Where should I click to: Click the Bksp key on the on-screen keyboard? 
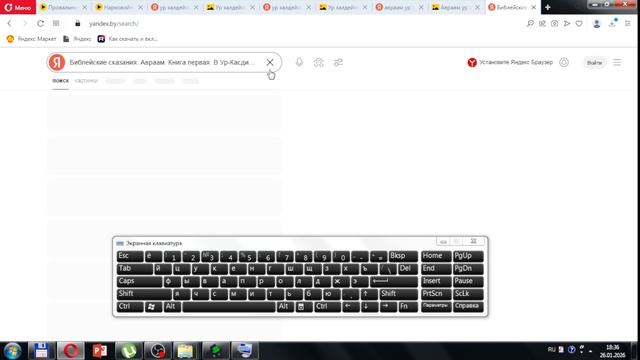click(402, 256)
